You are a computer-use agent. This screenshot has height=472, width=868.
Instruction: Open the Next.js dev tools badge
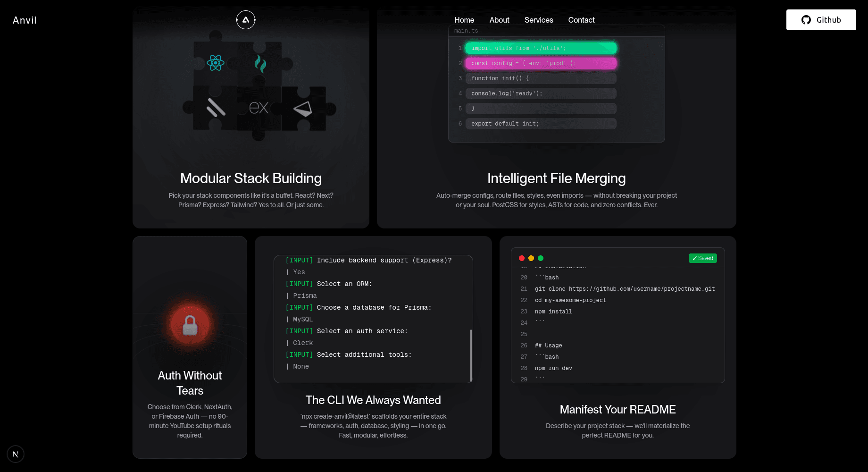(16, 454)
